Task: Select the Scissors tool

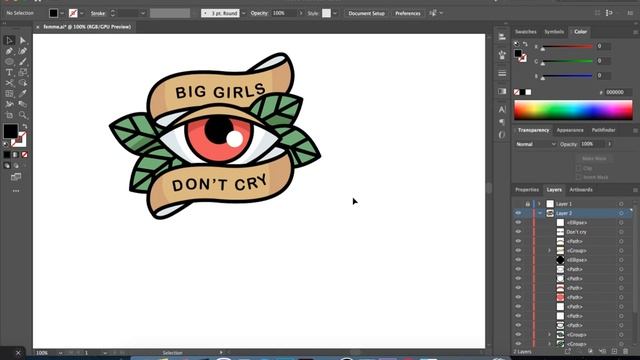Action: 9,83
